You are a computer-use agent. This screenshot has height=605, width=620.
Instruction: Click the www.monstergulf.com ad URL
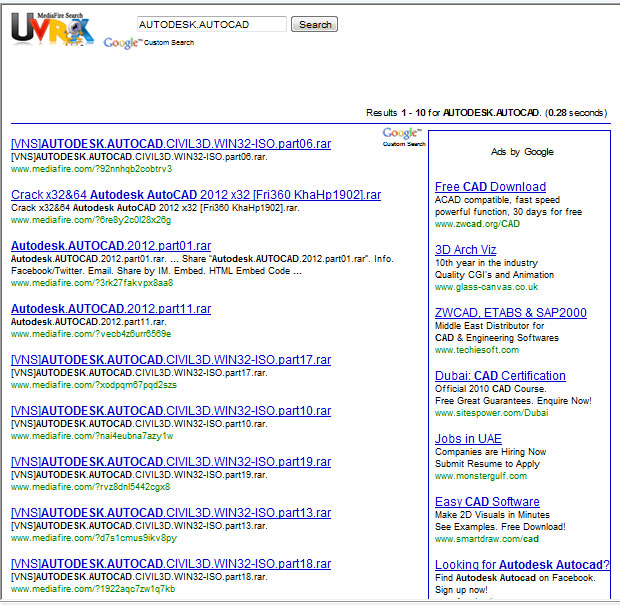coord(481,476)
